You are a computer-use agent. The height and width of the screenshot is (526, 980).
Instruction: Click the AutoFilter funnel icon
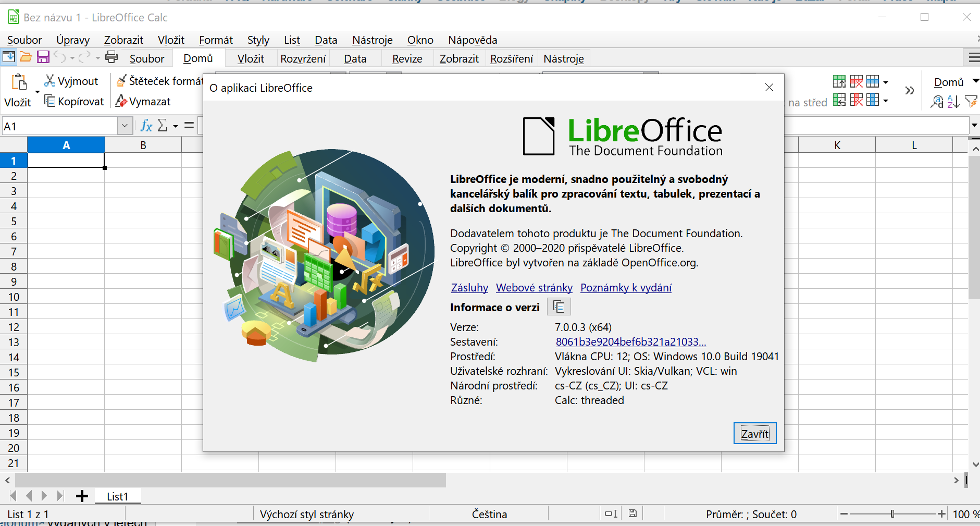coord(971,102)
